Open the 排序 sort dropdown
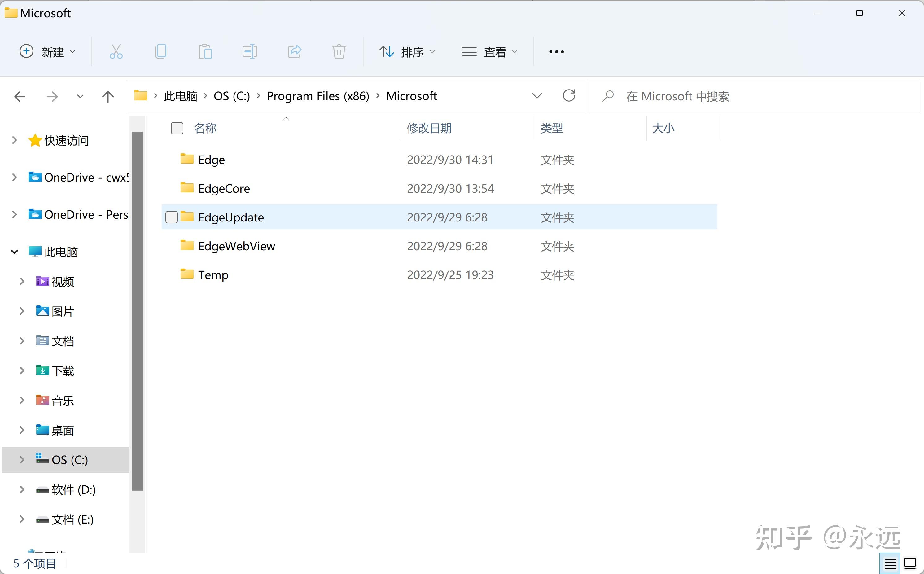 pyautogui.click(x=407, y=52)
